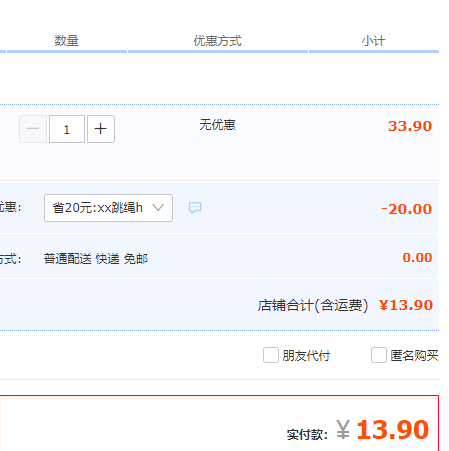Increase quantity with the plus button

coord(101,129)
